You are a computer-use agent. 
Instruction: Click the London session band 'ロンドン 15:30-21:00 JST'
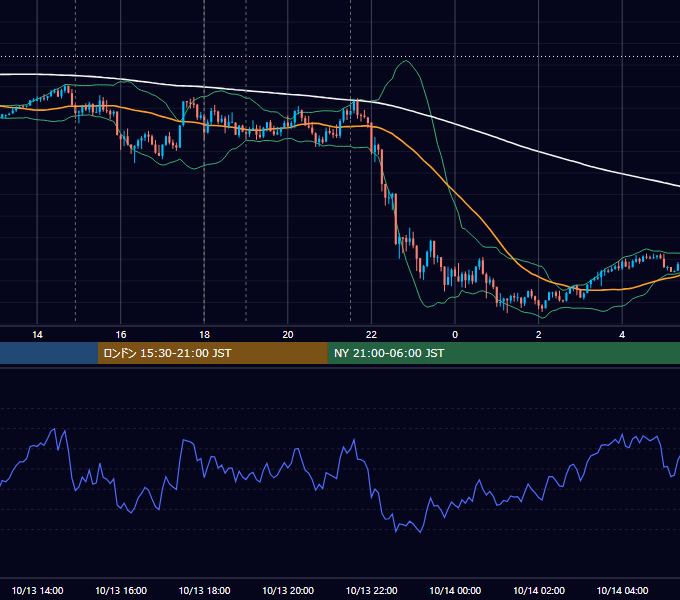212,353
